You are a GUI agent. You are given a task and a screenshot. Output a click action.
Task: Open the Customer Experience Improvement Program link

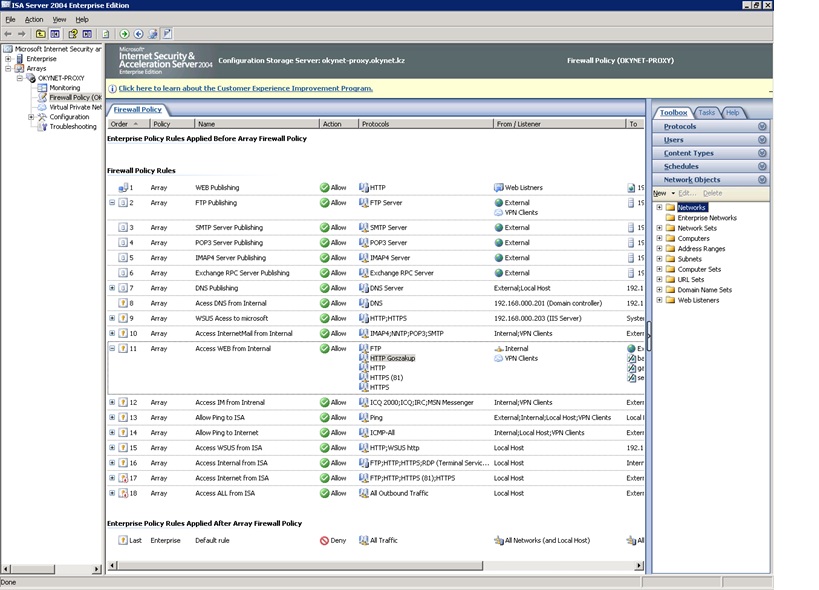[x=245, y=88]
